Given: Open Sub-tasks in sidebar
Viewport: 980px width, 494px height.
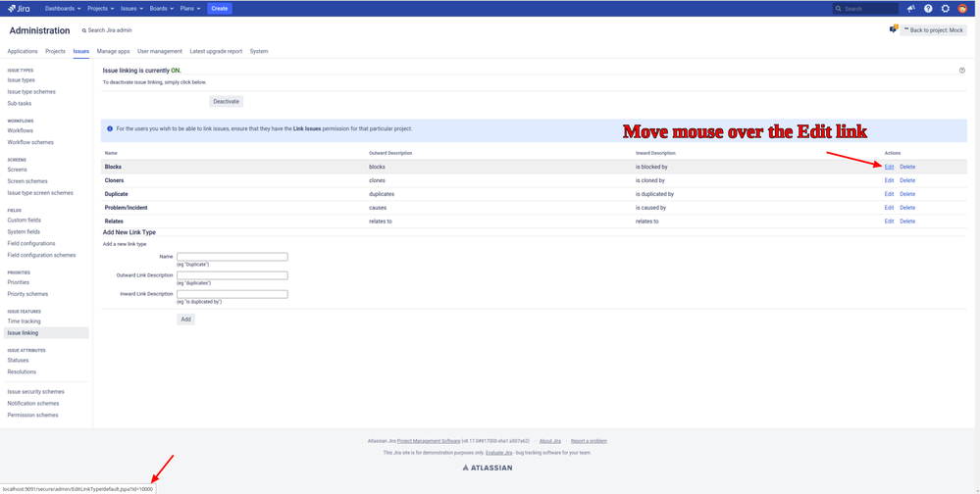Looking at the screenshot, I should pos(20,103).
